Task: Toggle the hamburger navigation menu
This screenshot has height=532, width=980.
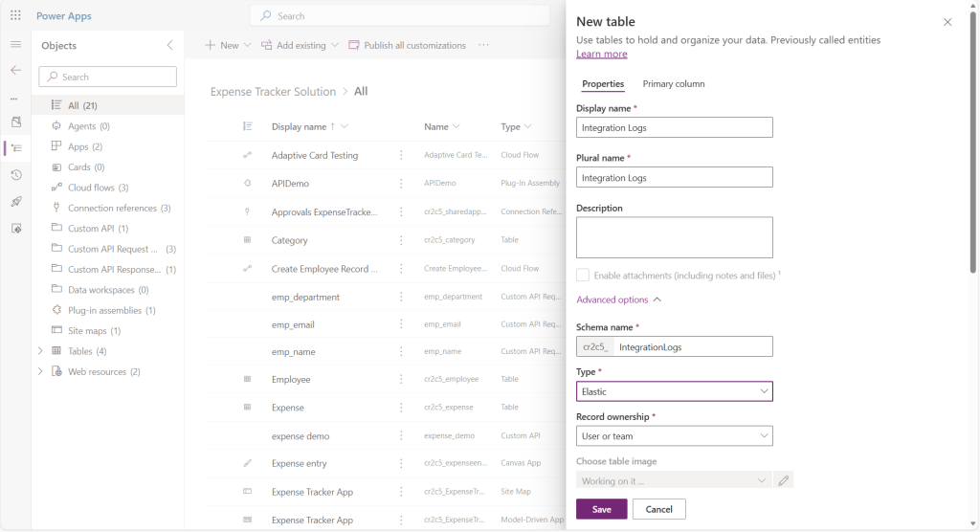Action: click(15, 44)
